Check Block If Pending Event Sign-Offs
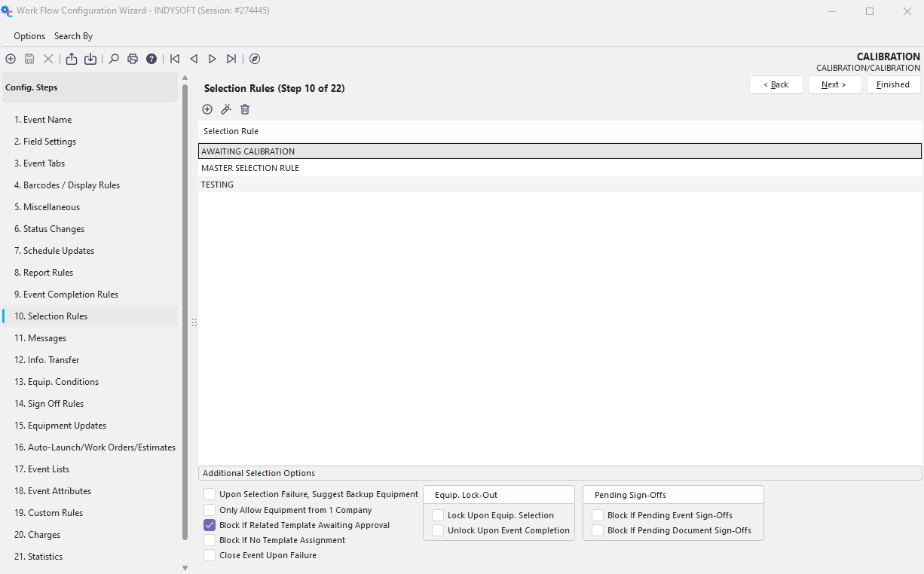924x574 pixels. (x=598, y=515)
